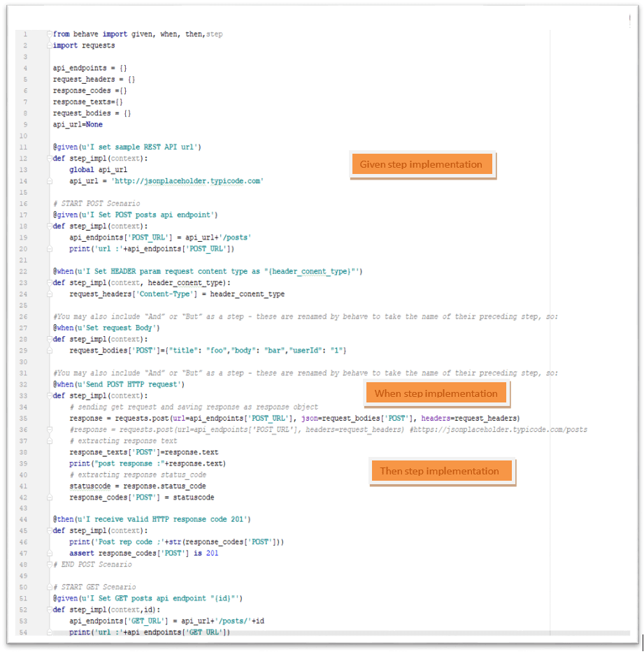Click the fold end marker on line 42
The height and width of the screenshot is (654, 644).
tap(49, 497)
